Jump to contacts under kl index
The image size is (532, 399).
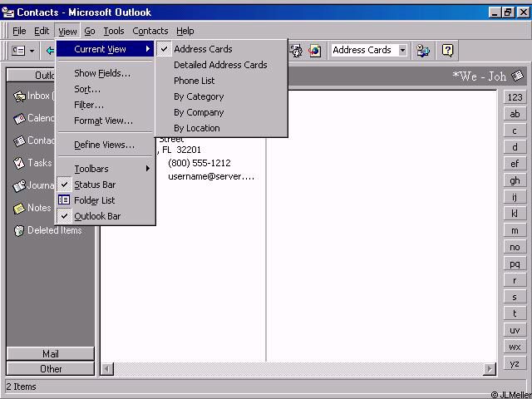(x=515, y=214)
